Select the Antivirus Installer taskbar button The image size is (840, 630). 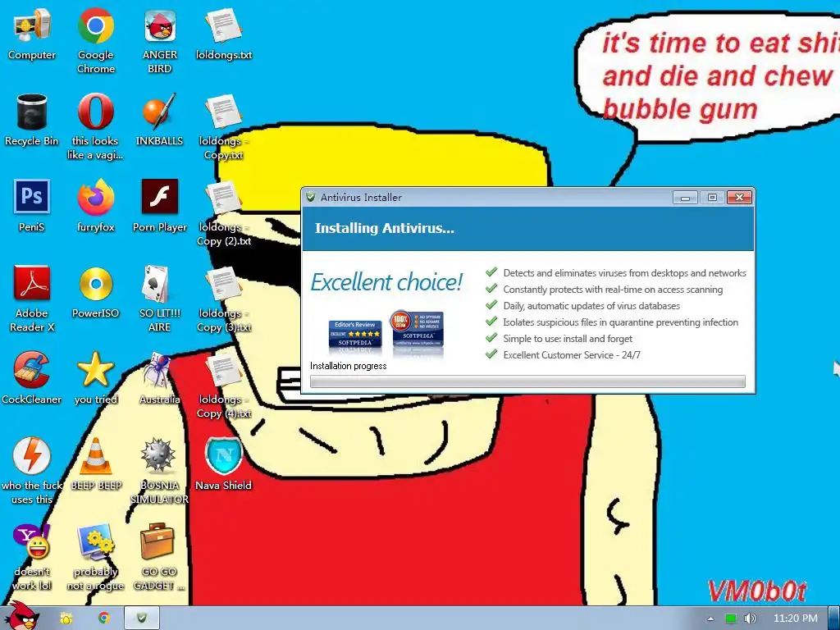coord(142,619)
